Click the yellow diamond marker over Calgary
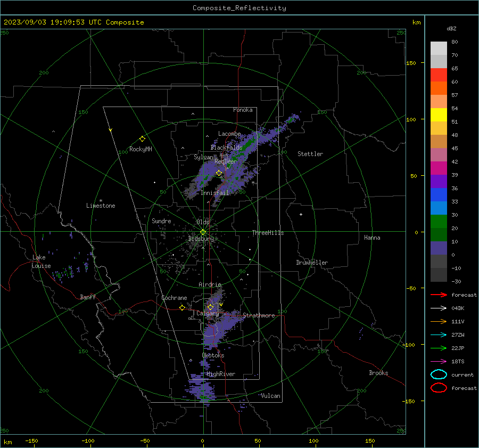The width and height of the screenshot is (479, 448). click(210, 307)
